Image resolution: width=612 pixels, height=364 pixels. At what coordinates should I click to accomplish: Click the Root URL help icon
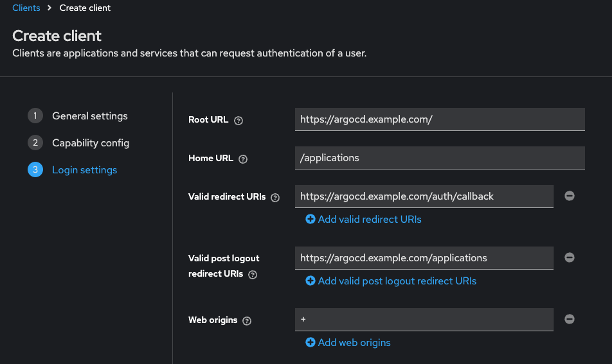(239, 120)
